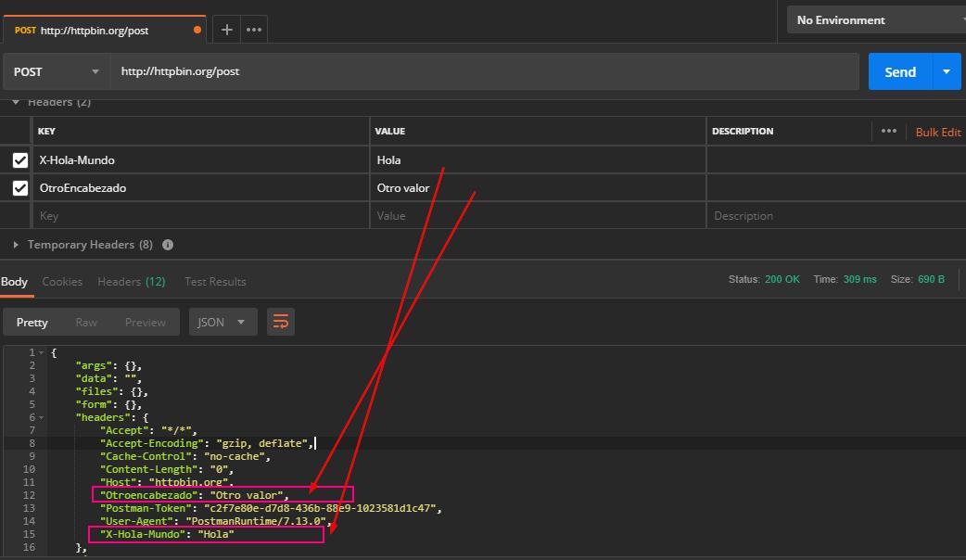Click the "User-Agent" line in response
Viewport: 966px width, 560px height.
(216, 521)
